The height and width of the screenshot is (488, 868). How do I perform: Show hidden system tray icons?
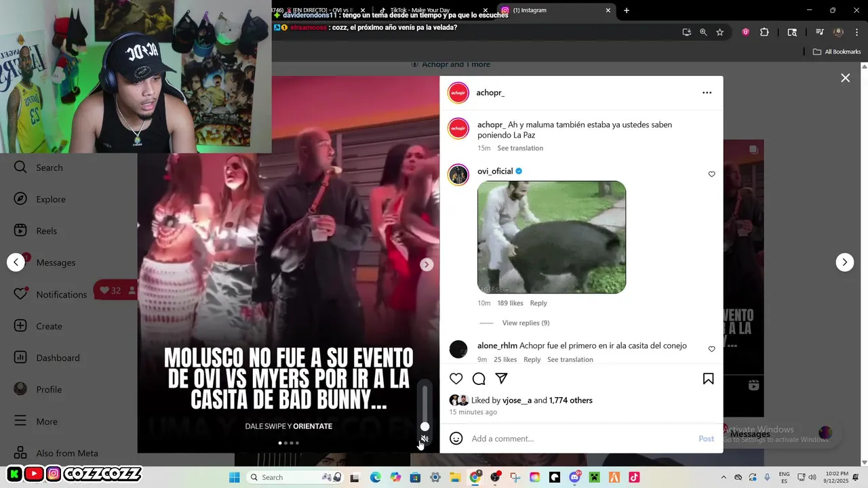(x=723, y=477)
